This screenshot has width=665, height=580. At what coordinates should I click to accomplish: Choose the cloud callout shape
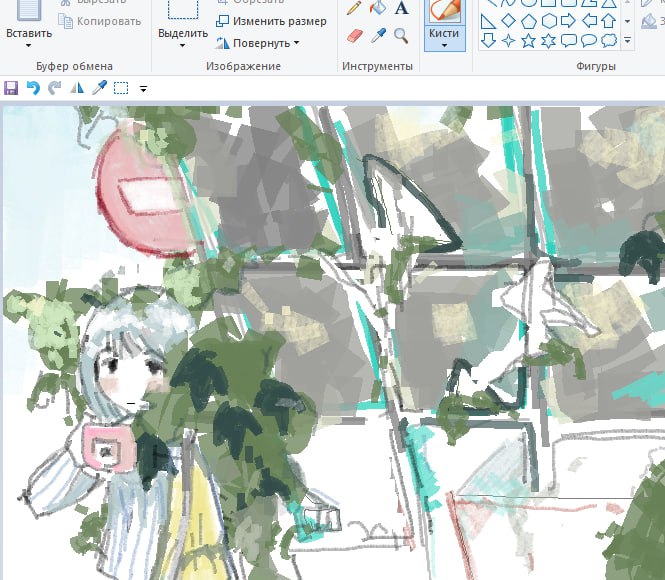[x=609, y=41]
